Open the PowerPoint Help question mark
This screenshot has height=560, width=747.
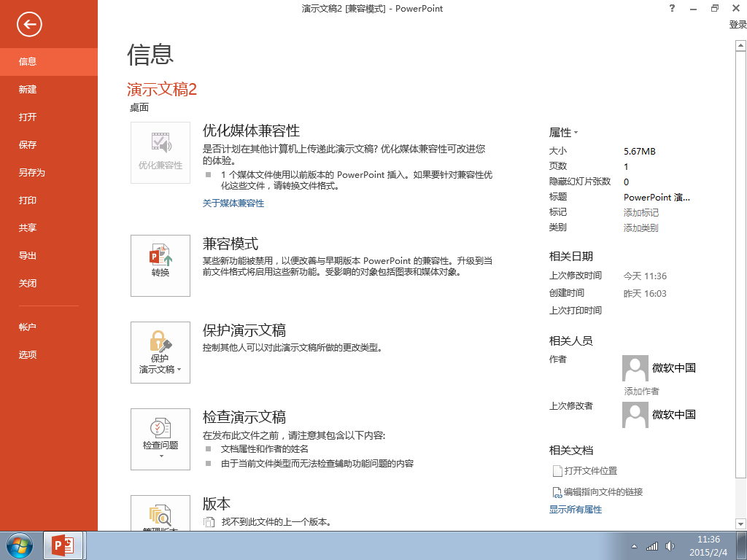click(672, 8)
